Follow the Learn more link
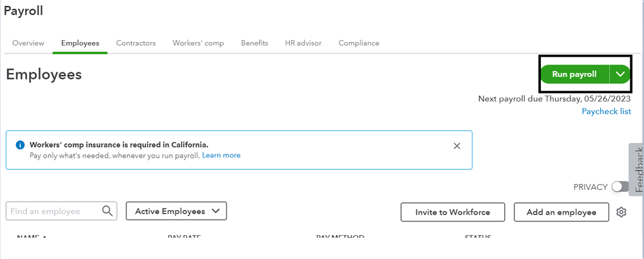644x259 pixels. tap(221, 155)
